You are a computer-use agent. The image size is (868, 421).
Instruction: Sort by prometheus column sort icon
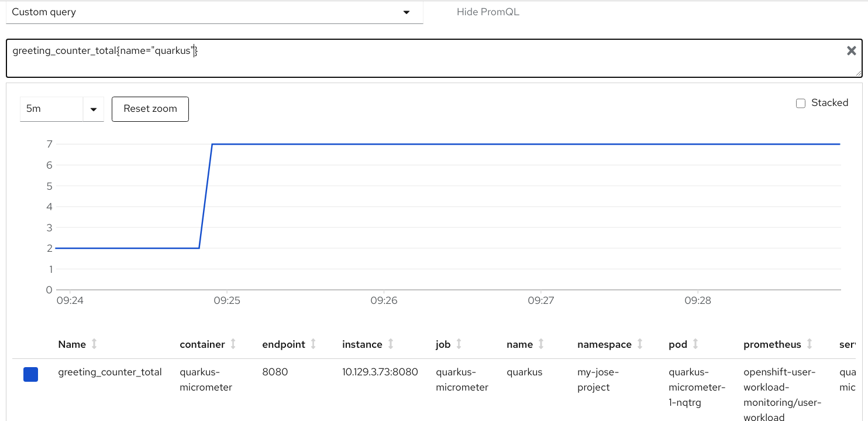point(810,344)
